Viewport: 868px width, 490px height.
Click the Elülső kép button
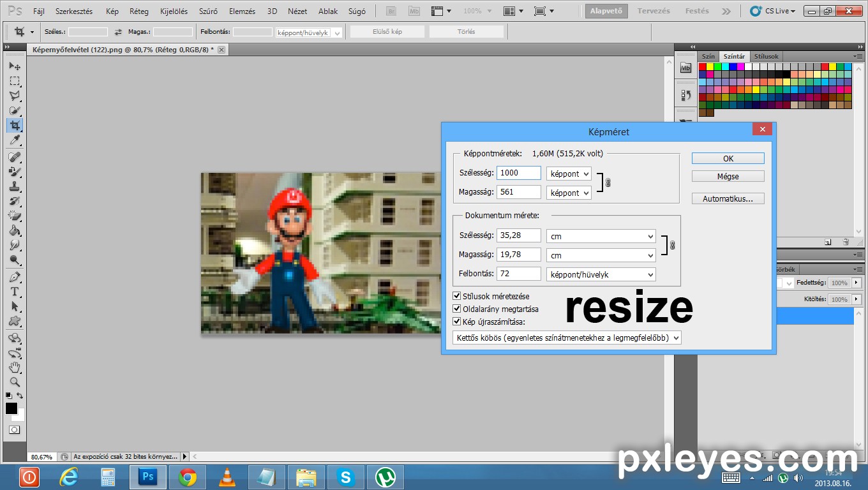[x=387, y=32]
